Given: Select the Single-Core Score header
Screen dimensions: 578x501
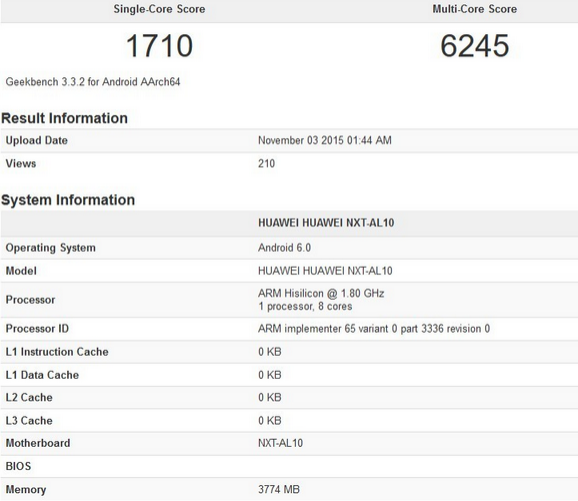Looking at the screenshot, I should pos(159,9).
